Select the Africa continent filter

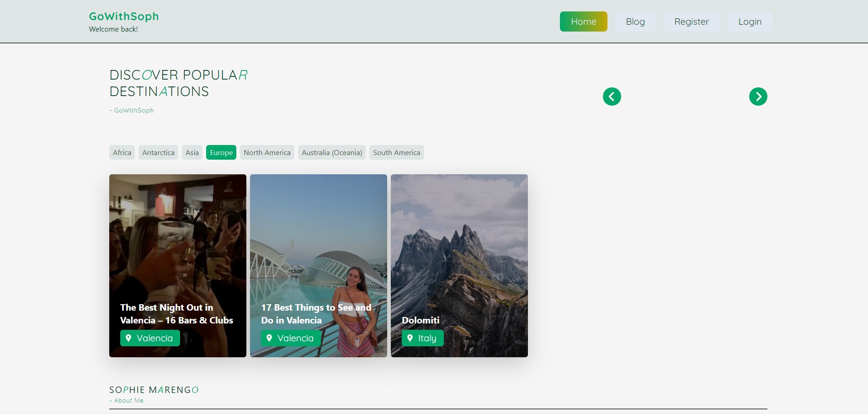(122, 152)
